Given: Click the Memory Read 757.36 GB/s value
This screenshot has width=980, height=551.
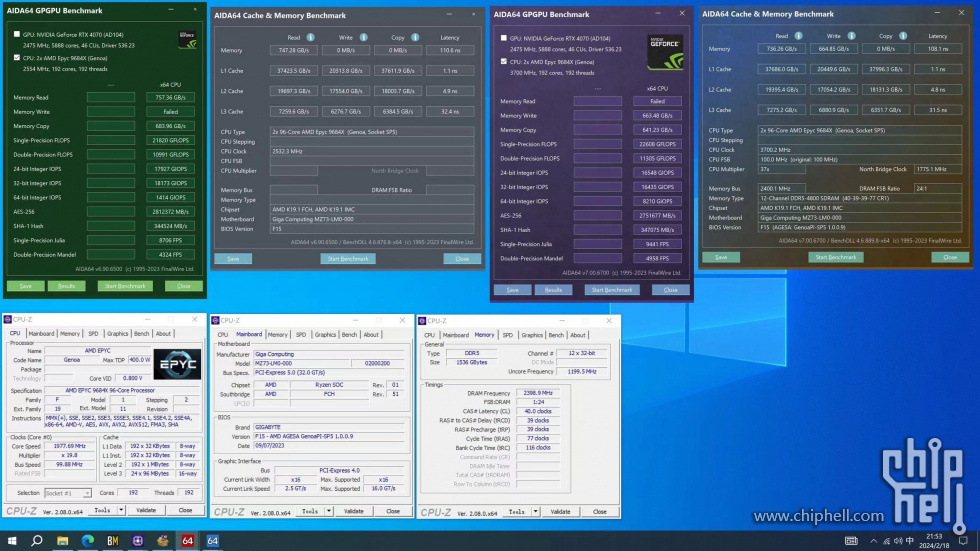Looking at the screenshot, I should coord(170,97).
